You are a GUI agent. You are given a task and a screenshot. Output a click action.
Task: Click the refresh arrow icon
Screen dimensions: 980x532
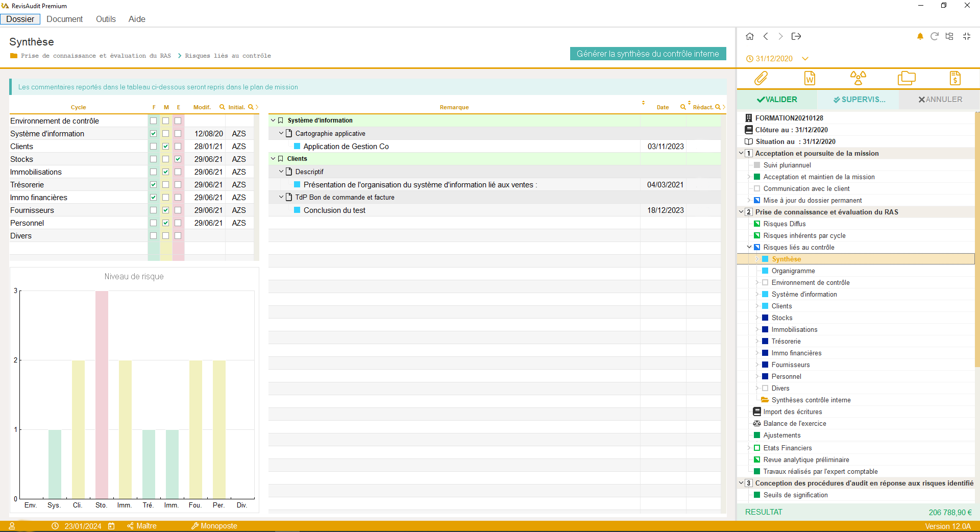pyautogui.click(x=935, y=36)
